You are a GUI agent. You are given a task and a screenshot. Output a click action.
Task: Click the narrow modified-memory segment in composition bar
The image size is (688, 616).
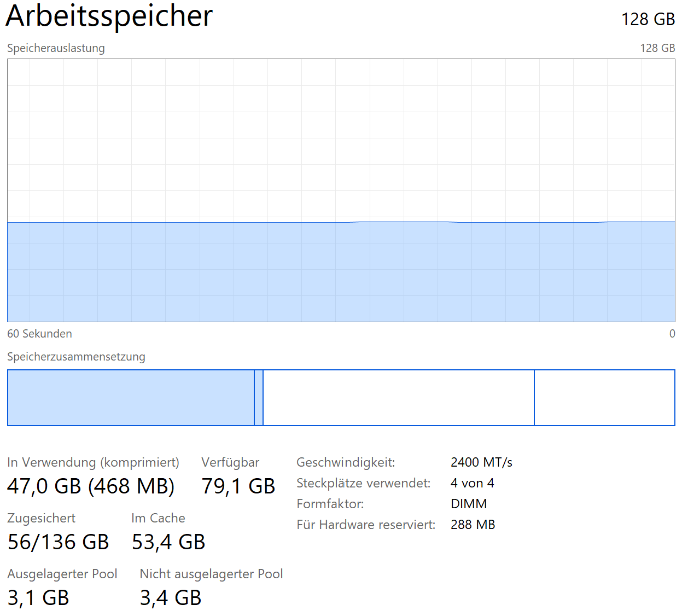point(259,398)
